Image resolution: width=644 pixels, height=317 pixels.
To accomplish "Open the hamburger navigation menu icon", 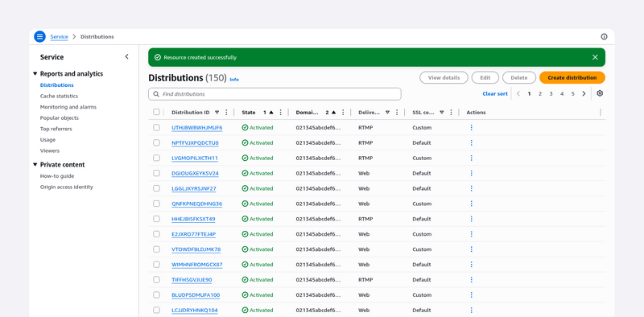I will pos(39,36).
